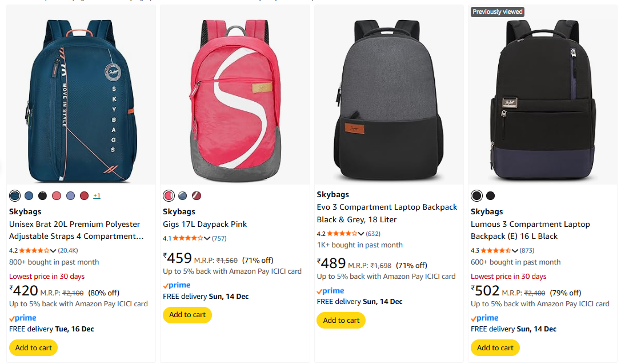
Task: Choose the lavender swatch for Unisex Brat backpack
Action: tap(70, 196)
